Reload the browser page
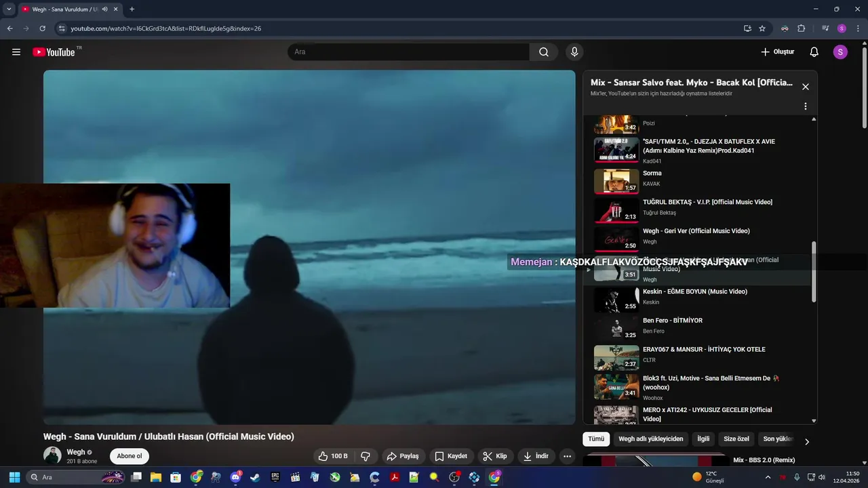This screenshot has height=488, width=868. point(42,28)
